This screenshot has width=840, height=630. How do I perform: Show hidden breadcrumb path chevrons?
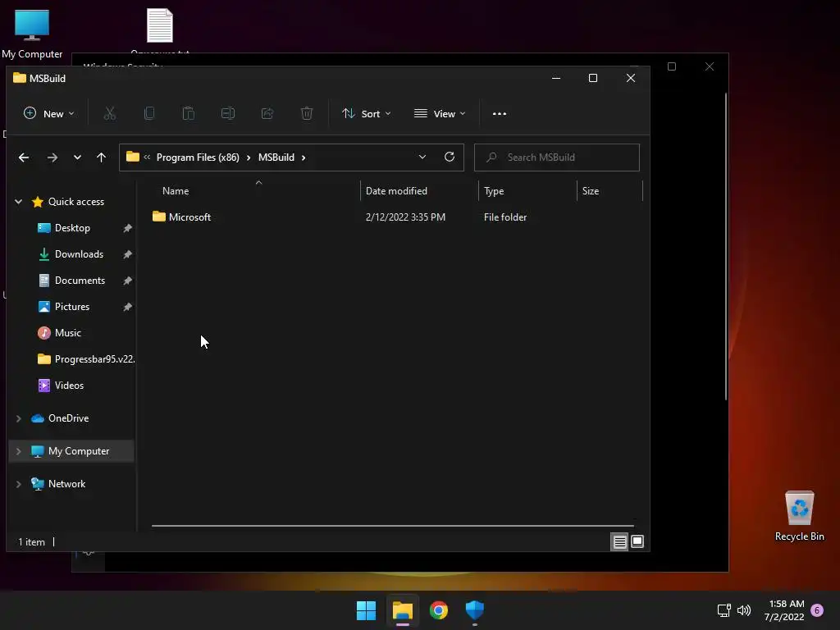pyautogui.click(x=147, y=157)
